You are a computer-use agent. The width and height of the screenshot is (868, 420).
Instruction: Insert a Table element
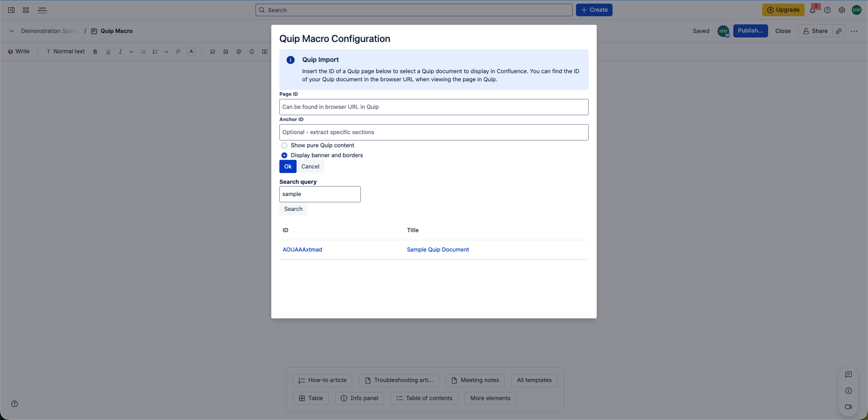click(311, 399)
